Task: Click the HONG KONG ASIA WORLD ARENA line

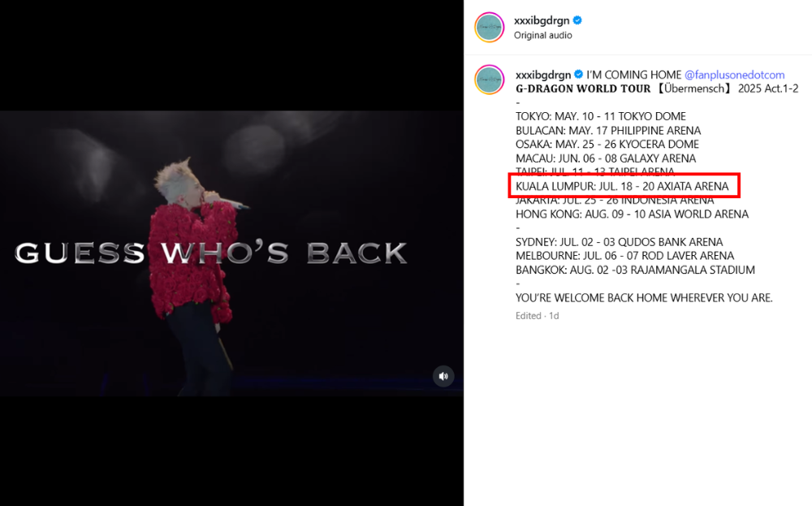Action: click(632, 214)
